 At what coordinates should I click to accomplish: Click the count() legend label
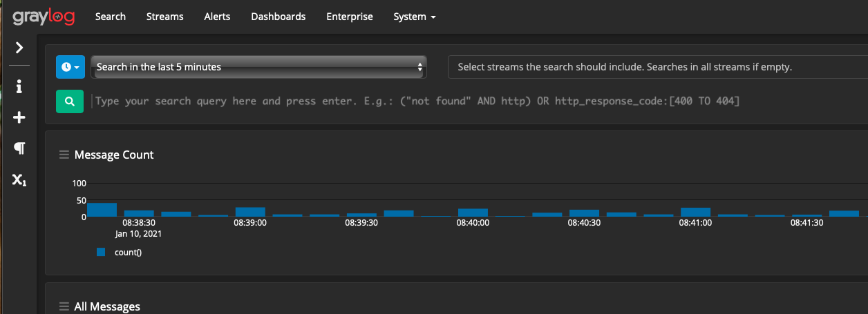coord(128,253)
